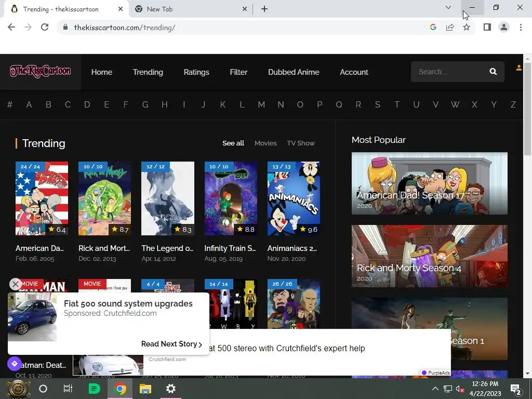Browse titles starting with #
This screenshot has height=399, width=532.
click(x=10, y=104)
